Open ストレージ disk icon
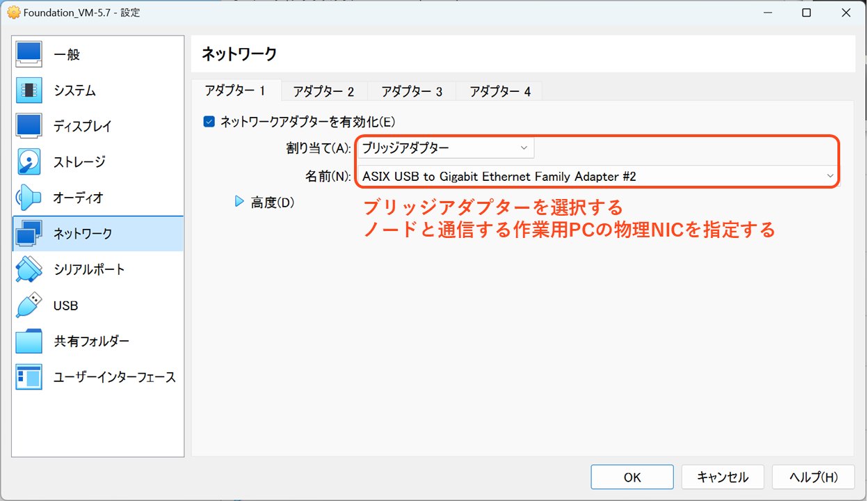 [x=29, y=162]
